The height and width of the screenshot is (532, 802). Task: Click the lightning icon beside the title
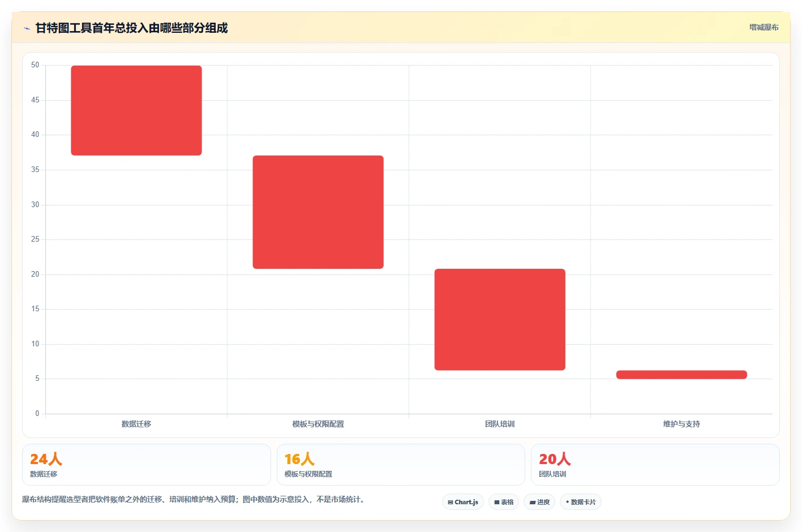coord(27,28)
